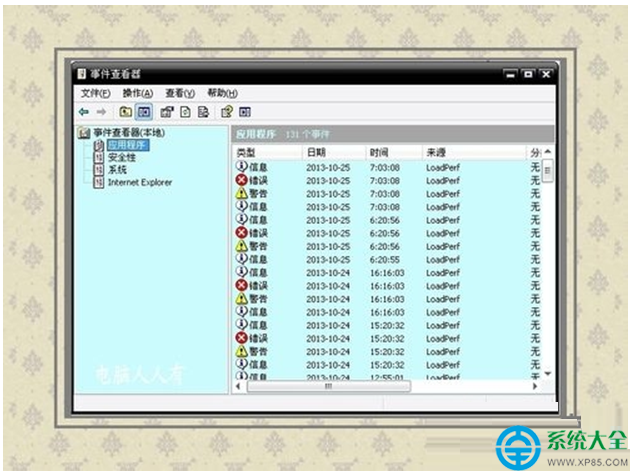Open the 文件(F) menu

[x=96, y=93]
